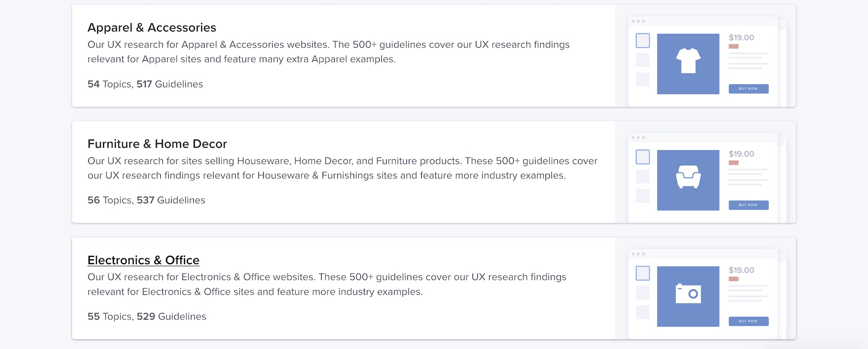Select the outlined thumbnail square beside the t-shirt
Viewport: 868px width, 349px height.
[643, 40]
